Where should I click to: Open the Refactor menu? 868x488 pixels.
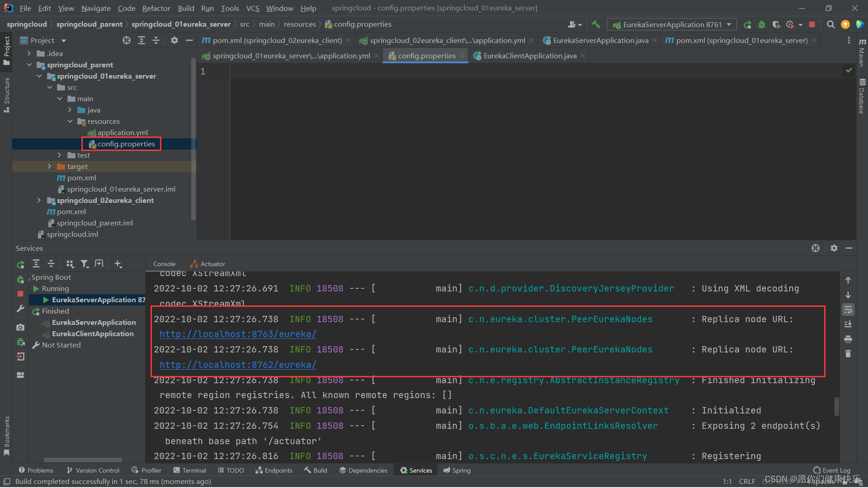pos(155,8)
